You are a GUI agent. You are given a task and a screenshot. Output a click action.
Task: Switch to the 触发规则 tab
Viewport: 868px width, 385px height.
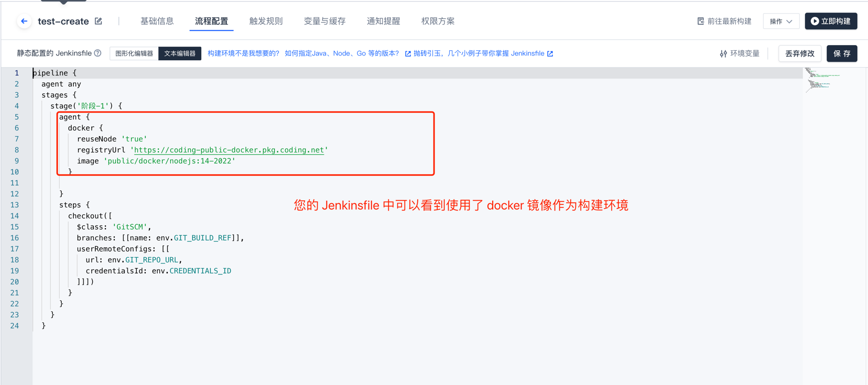point(266,21)
